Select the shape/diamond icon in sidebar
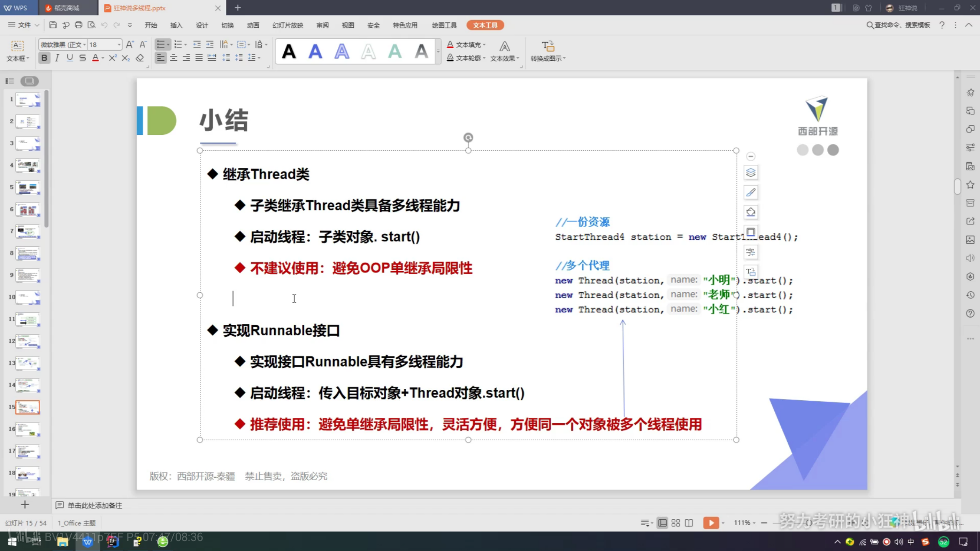Viewport: 980px width, 551px height. coord(751,212)
